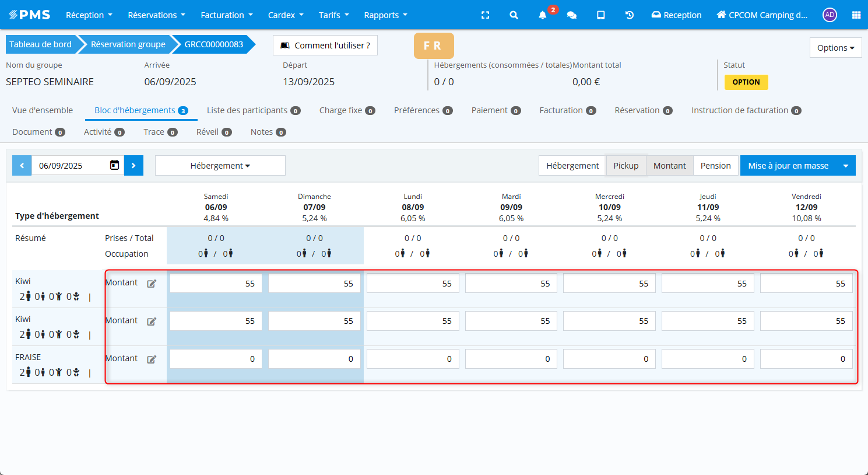
Task: Click the Comment l'utiliser ? button
Action: 325,46
